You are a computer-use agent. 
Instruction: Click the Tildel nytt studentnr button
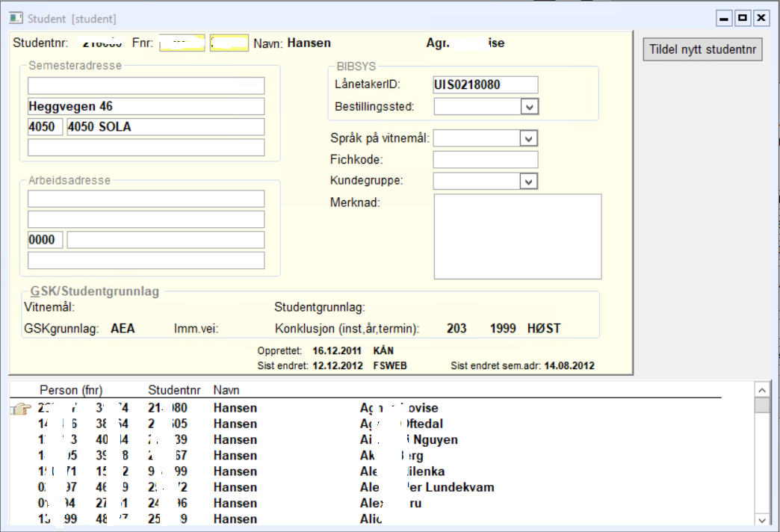(x=702, y=49)
